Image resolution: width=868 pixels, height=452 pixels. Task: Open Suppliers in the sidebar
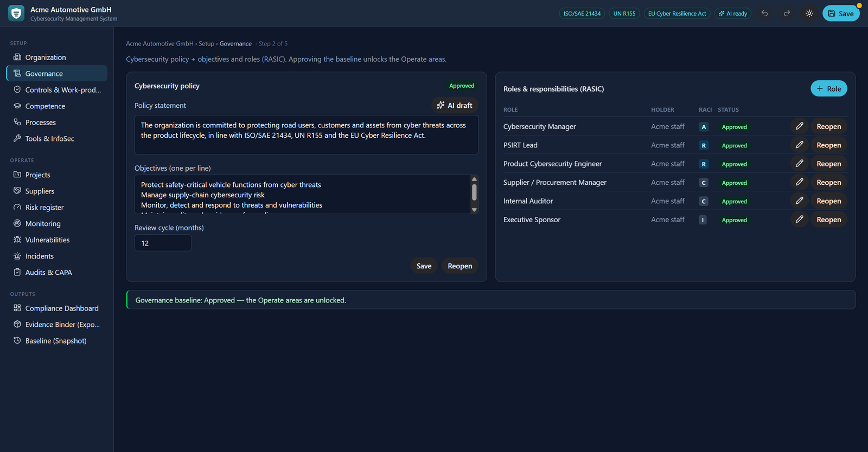coord(57,191)
